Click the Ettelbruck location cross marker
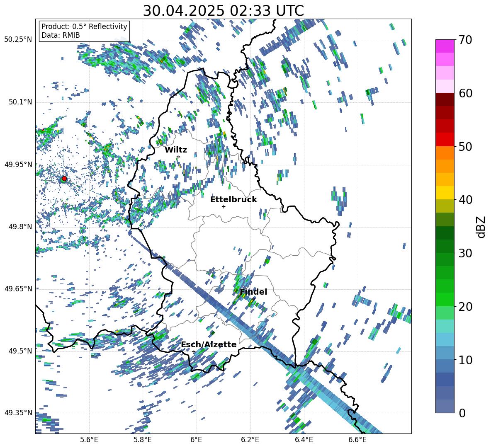This screenshot has width=491, height=448. pyautogui.click(x=224, y=206)
